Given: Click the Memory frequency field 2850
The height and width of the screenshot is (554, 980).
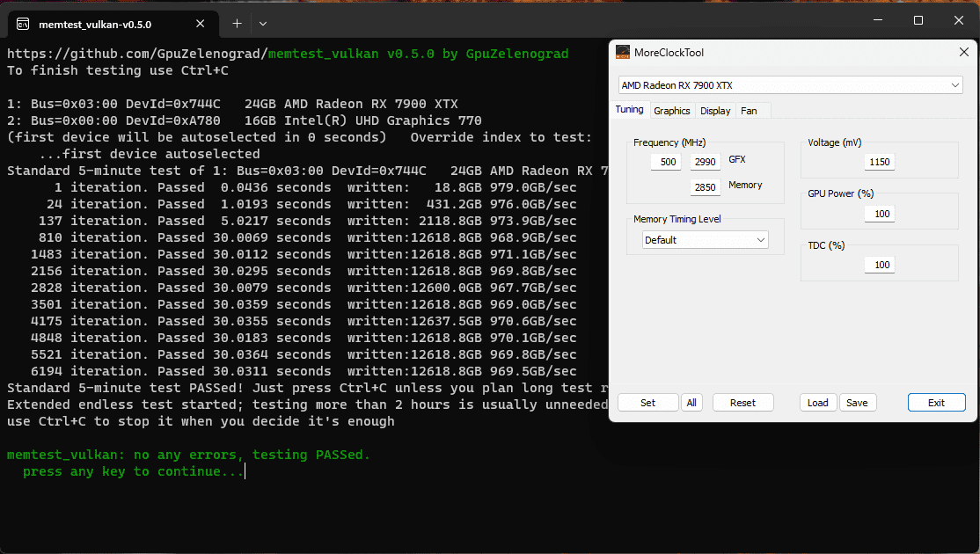Looking at the screenshot, I should coord(705,187).
